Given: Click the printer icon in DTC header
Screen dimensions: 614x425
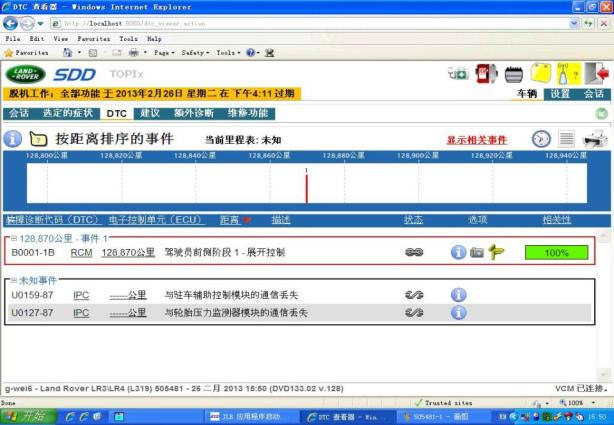Looking at the screenshot, I should click(x=595, y=139).
